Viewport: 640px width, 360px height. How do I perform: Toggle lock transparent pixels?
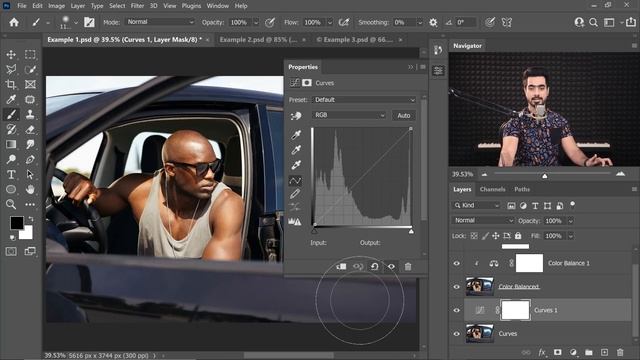point(474,236)
